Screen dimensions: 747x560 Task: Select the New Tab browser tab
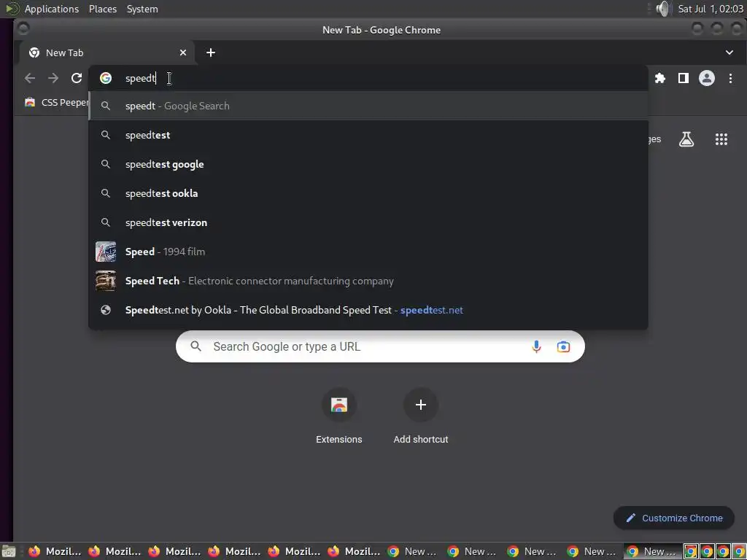point(107,52)
